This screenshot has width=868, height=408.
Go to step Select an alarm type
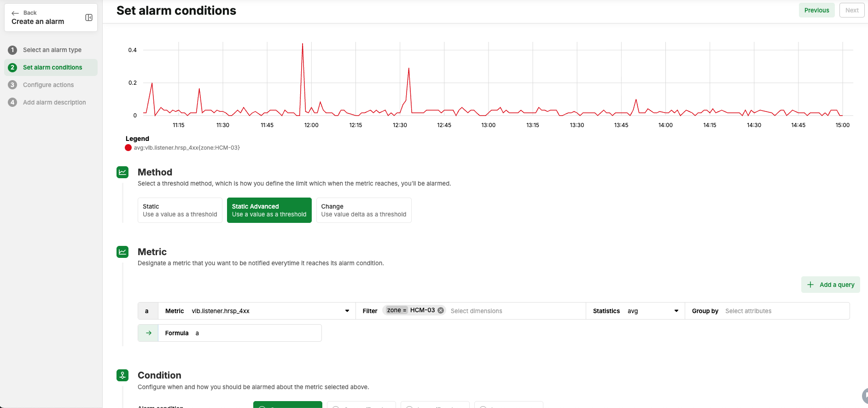[x=51, y=50]
